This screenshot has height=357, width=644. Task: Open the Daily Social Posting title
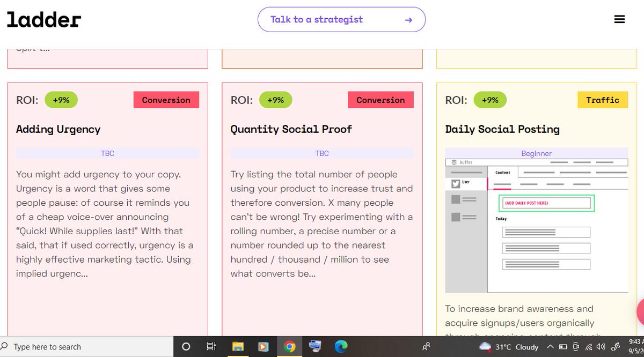[x=502, y=129]
